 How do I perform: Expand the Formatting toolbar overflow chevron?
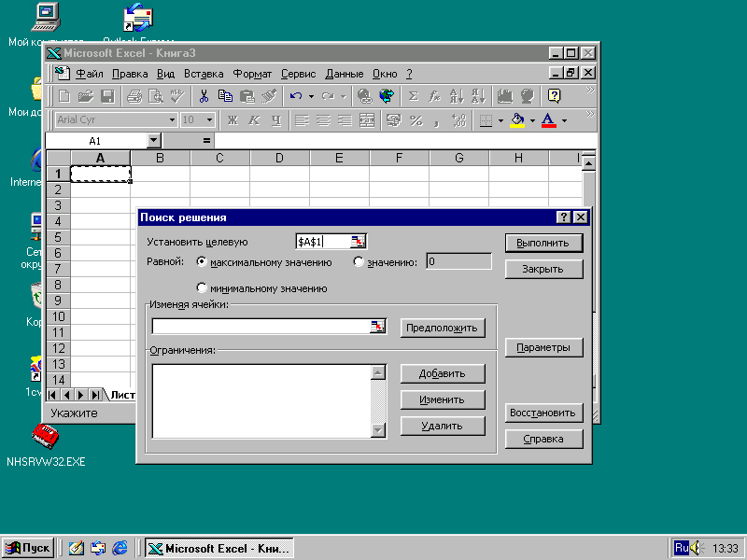click(590, 114)
